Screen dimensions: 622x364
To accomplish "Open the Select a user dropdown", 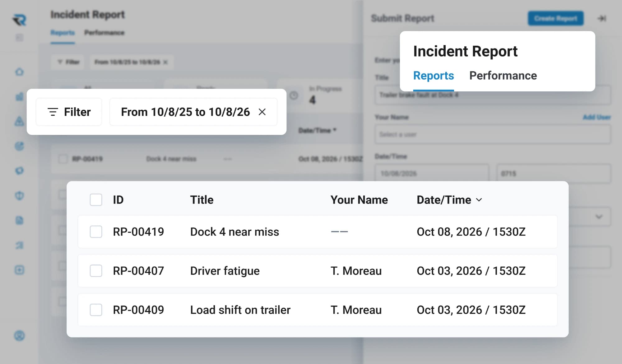I will 493,134.
